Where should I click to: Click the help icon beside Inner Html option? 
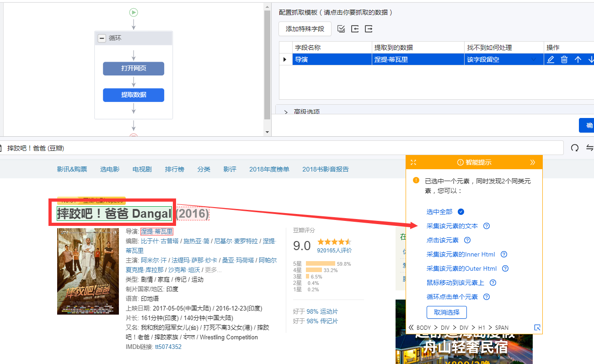[504, 254]
